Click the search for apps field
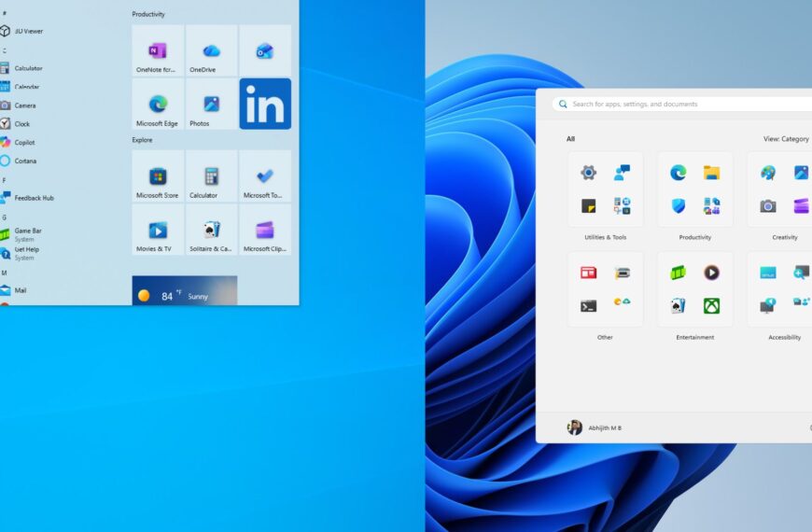This screenshot has height=532, width=812. point(683,105)
